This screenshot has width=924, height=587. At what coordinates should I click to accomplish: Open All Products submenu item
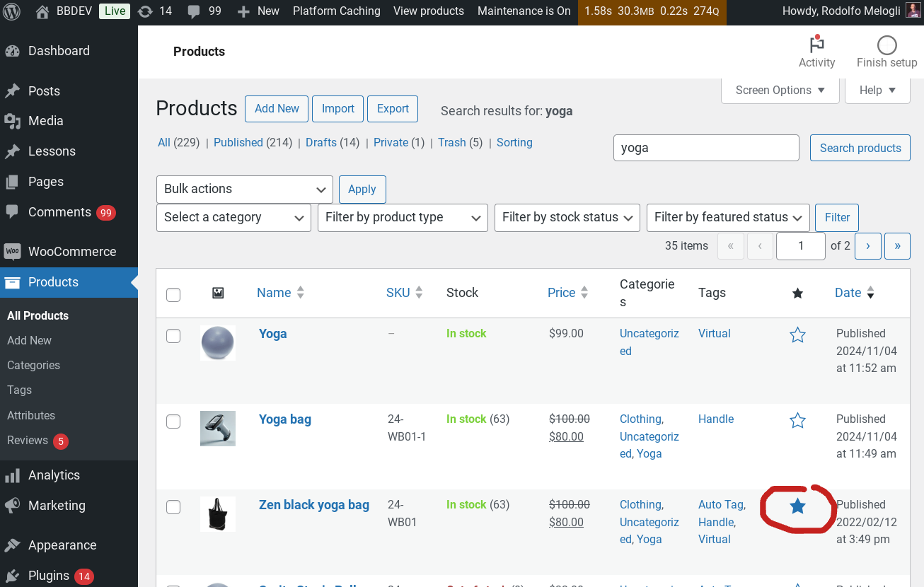coord(37,315)
